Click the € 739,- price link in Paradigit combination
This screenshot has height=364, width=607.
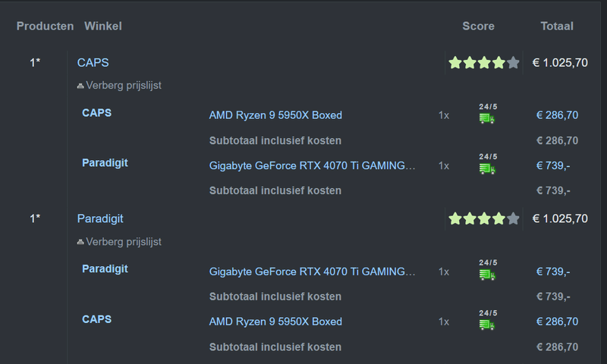pyautogui.click(x=553, y=271)
